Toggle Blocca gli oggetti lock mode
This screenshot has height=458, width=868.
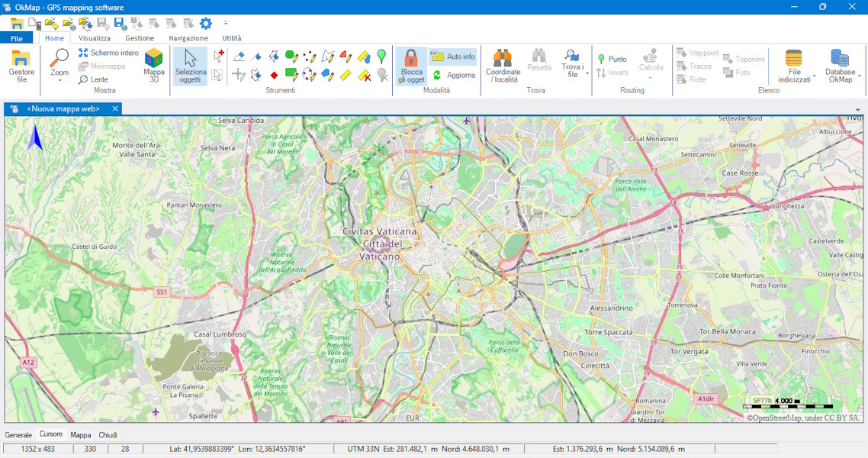(x=411, y=66)
